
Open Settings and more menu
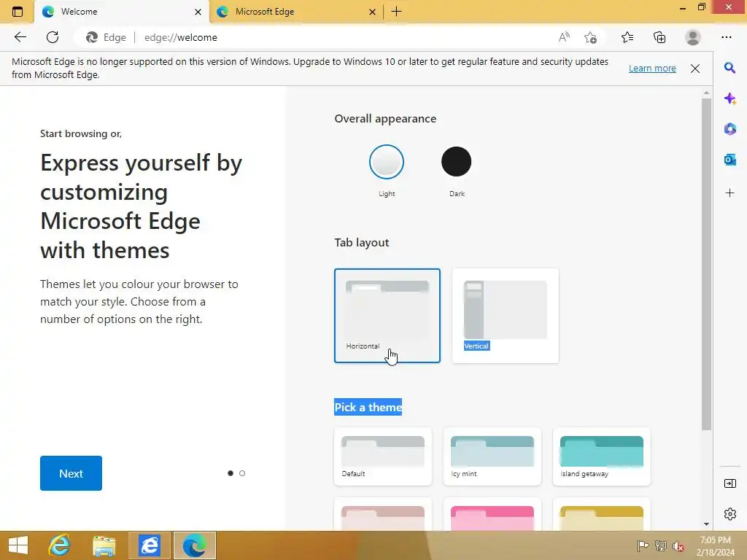coord(726,37)
